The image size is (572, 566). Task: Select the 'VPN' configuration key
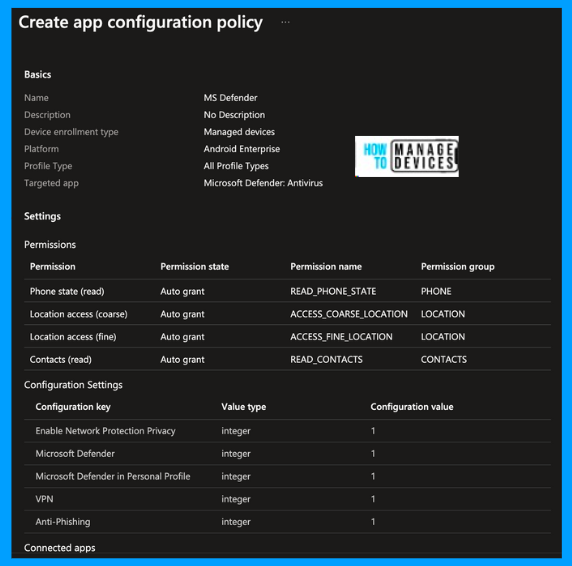(x=45, y=499)
